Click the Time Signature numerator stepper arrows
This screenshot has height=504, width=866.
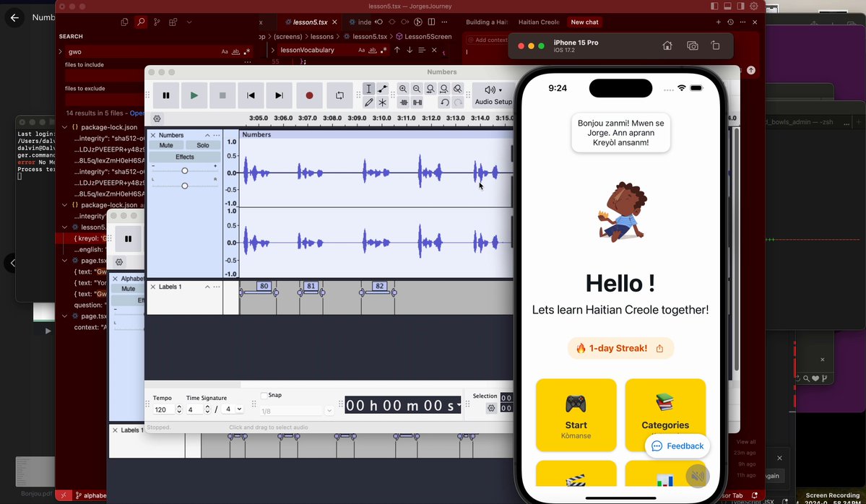[x=207, y=409]
